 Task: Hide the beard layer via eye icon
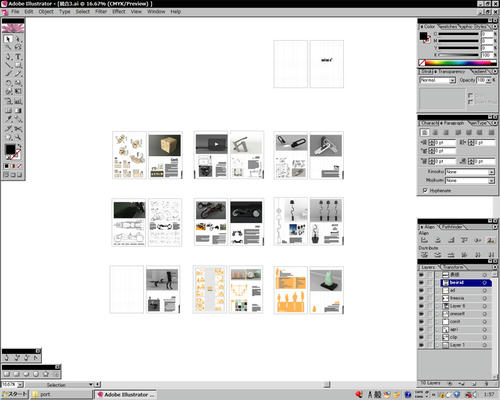point(421,283)
